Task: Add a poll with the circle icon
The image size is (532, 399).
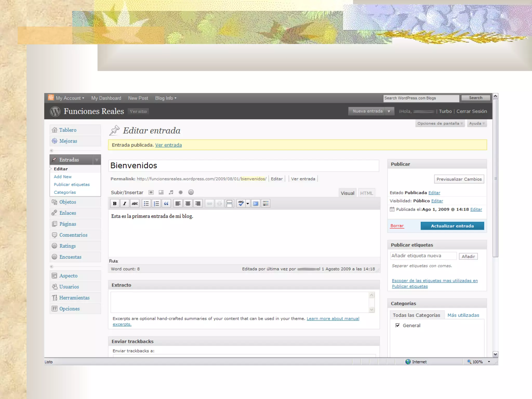Action: [191, 192]
